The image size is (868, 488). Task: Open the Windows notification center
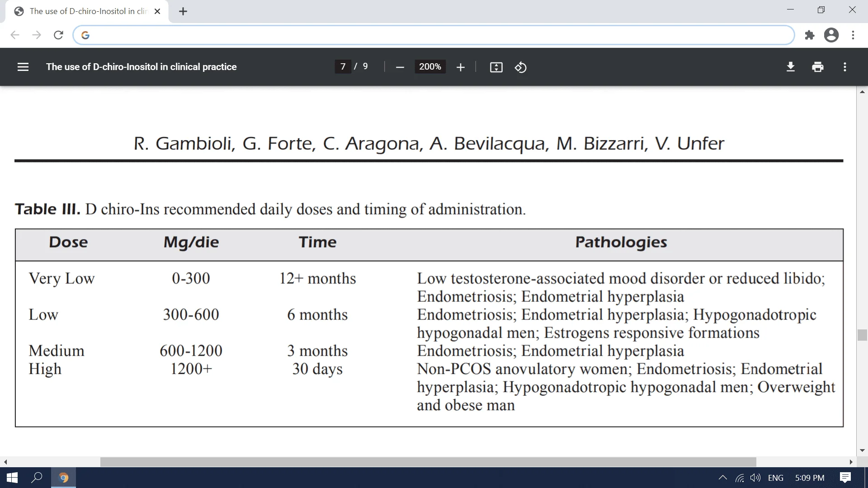[845, 478]
